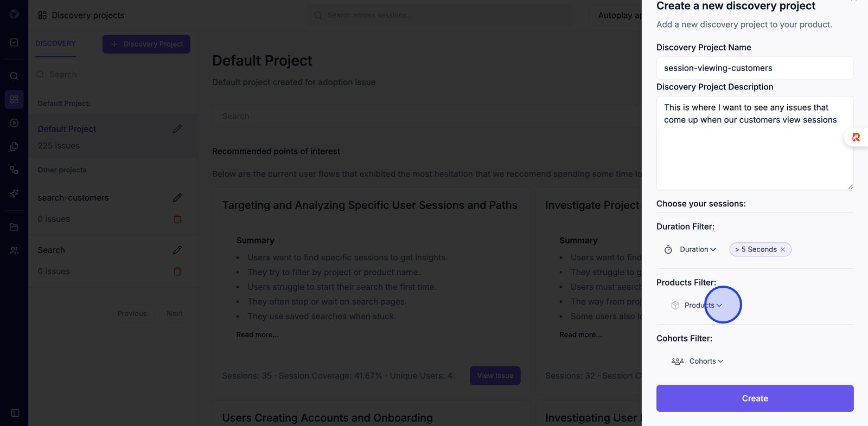Click the sparkle AI icon in sidebar

click(14, 193)
